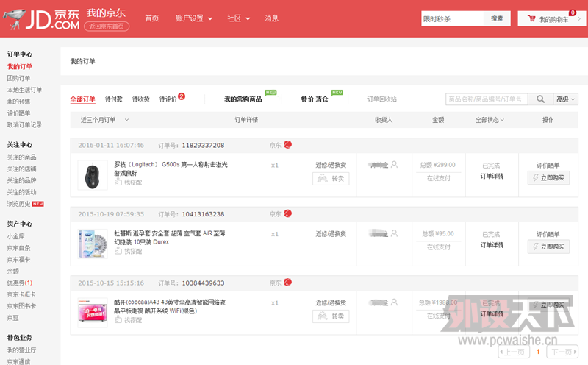The image size is (588, 365).
Task: Click the 搜索 button in header
Action: pos(497,18)
